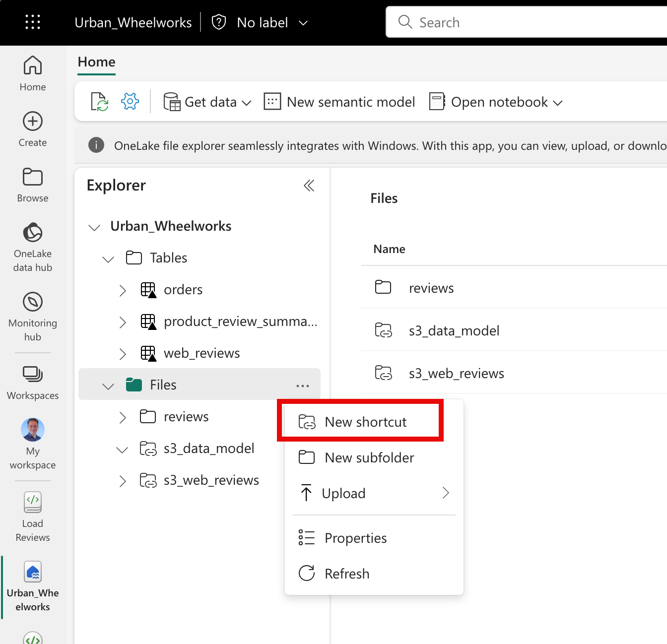Expand the Open notebook dropdown
The width and height of the screenshot is (667, 644).
(496, 102)
